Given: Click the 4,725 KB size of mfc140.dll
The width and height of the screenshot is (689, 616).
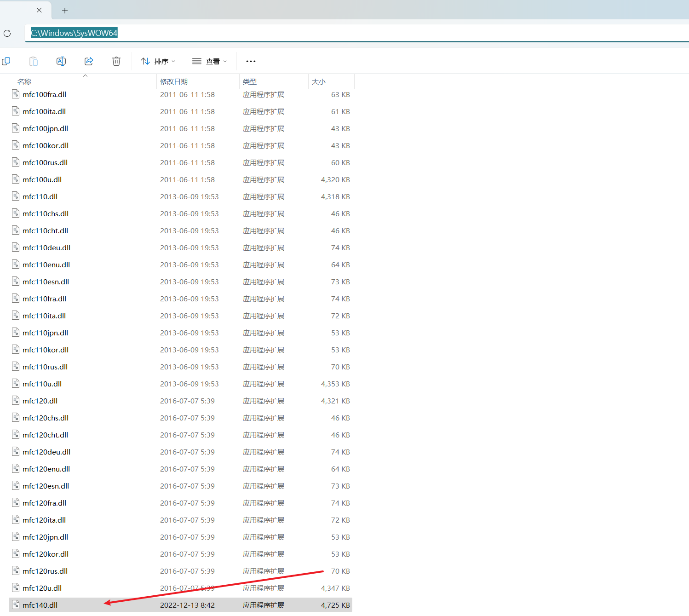Looking at the screenshot, I should click(335, 605).
